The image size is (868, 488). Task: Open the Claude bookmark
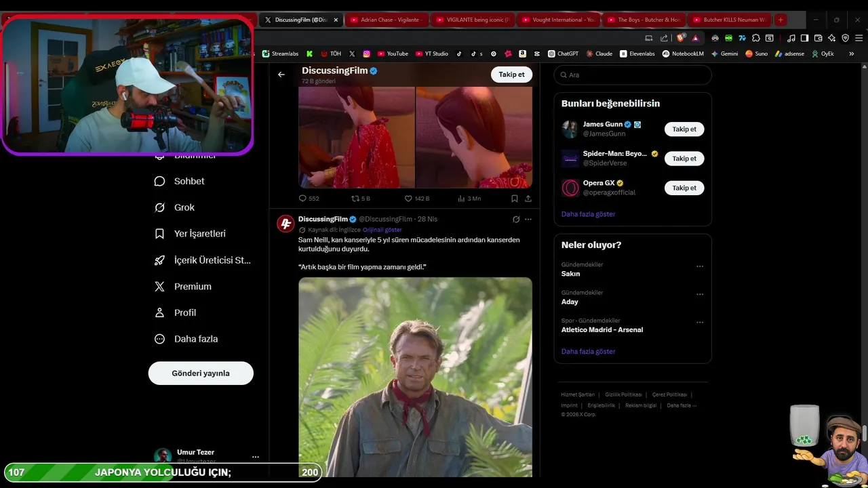[599, 54]
